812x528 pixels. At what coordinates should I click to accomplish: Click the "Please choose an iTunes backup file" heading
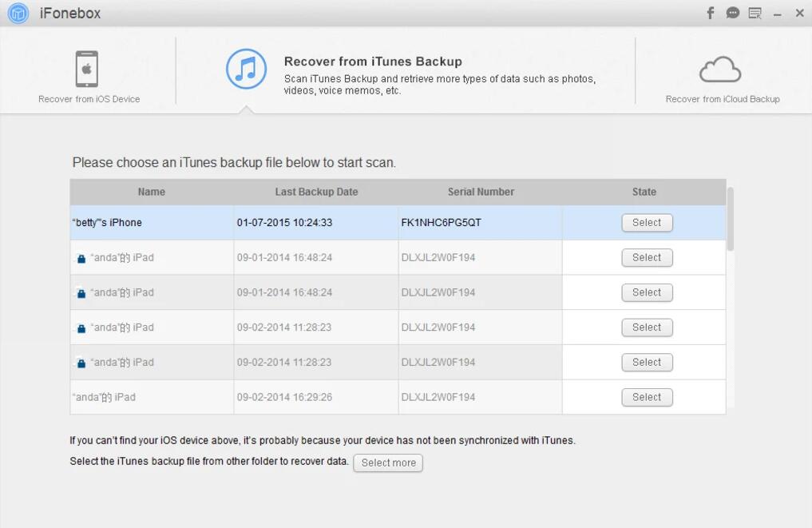pyautogui.click(x=234, y=163)
